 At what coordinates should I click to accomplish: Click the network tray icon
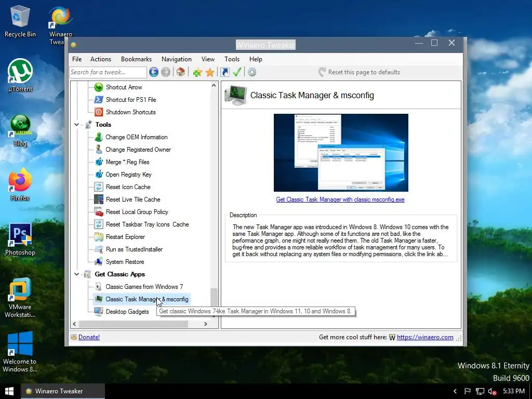click(x=480, y=392)
